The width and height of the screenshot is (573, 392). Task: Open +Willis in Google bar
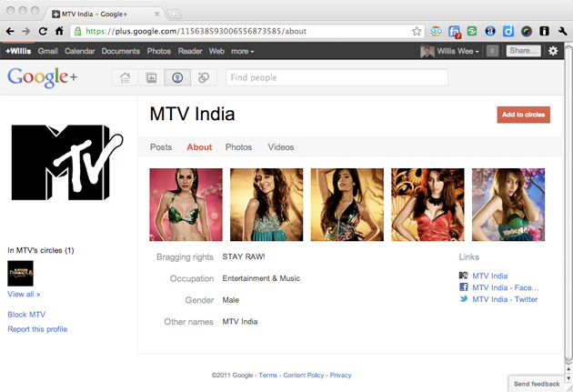pyautogui.click(x=18, y=51)
